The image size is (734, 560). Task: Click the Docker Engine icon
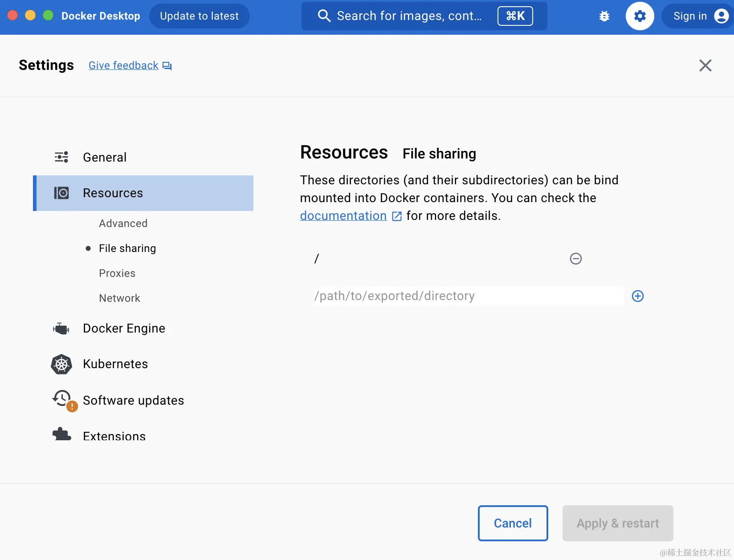61,329
